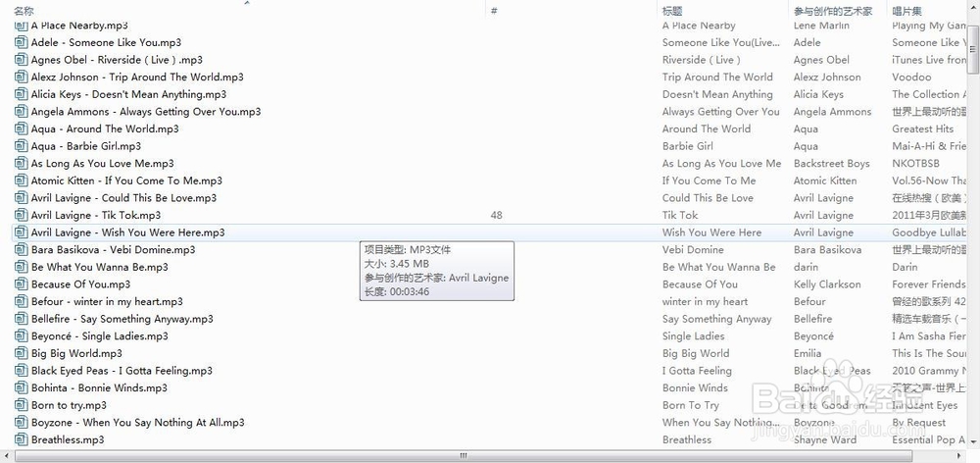
Task: Click title cell Say Something Anyway
Action: click(717, 319)
